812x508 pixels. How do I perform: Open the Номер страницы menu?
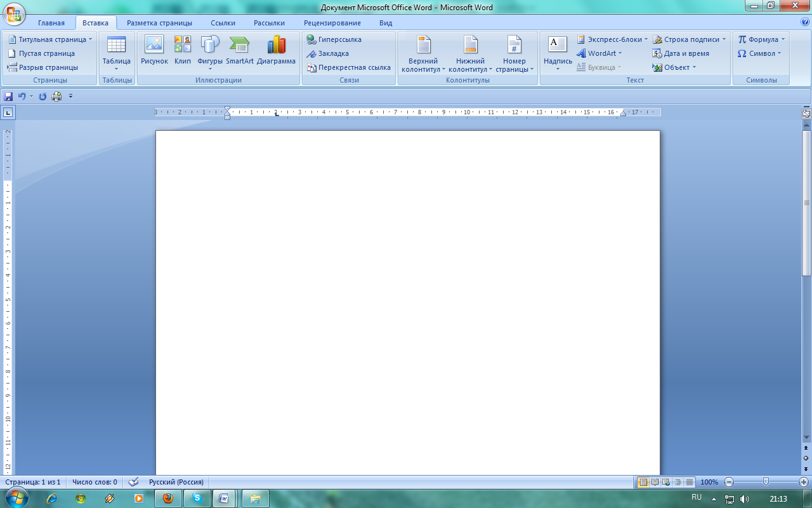point(514,53)
